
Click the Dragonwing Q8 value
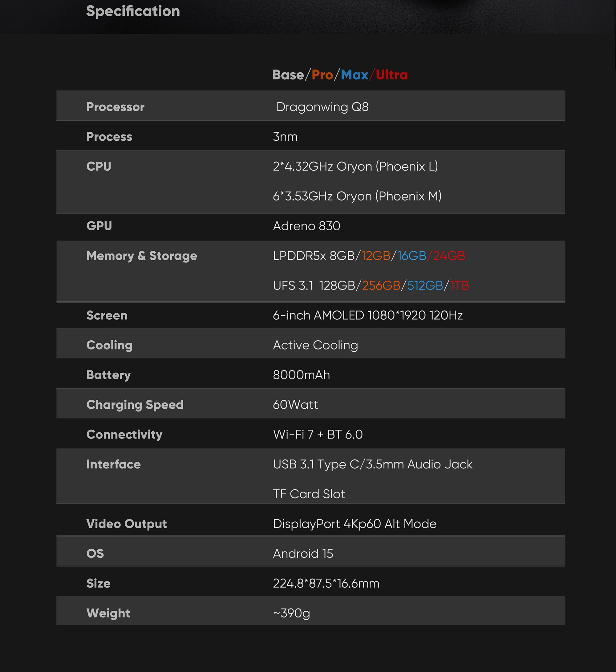point(322,107)
